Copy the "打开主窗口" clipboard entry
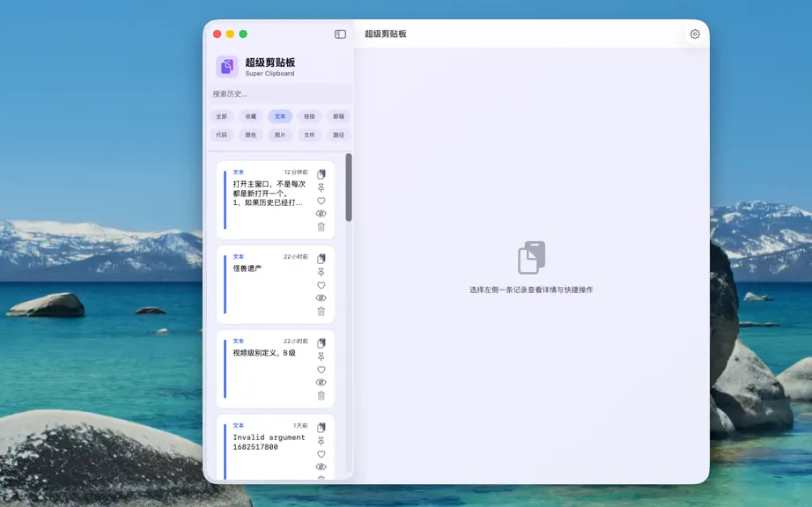812x507 pixels. [x=321, y=173]
